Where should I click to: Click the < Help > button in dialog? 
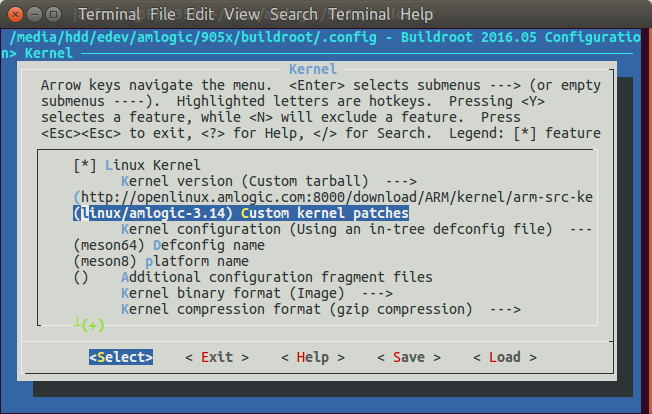(313, 357)
